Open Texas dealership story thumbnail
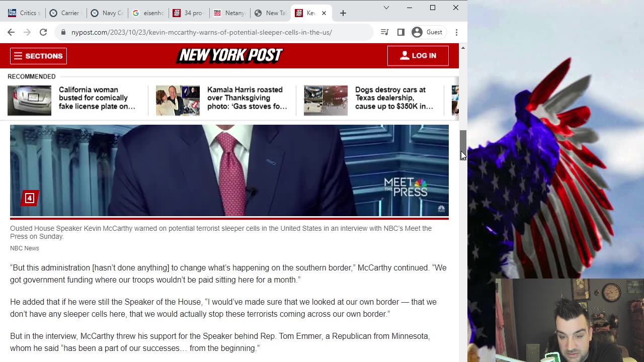This screenshot has height=362, width=644. pyautogui.click(x=326, y=101)
